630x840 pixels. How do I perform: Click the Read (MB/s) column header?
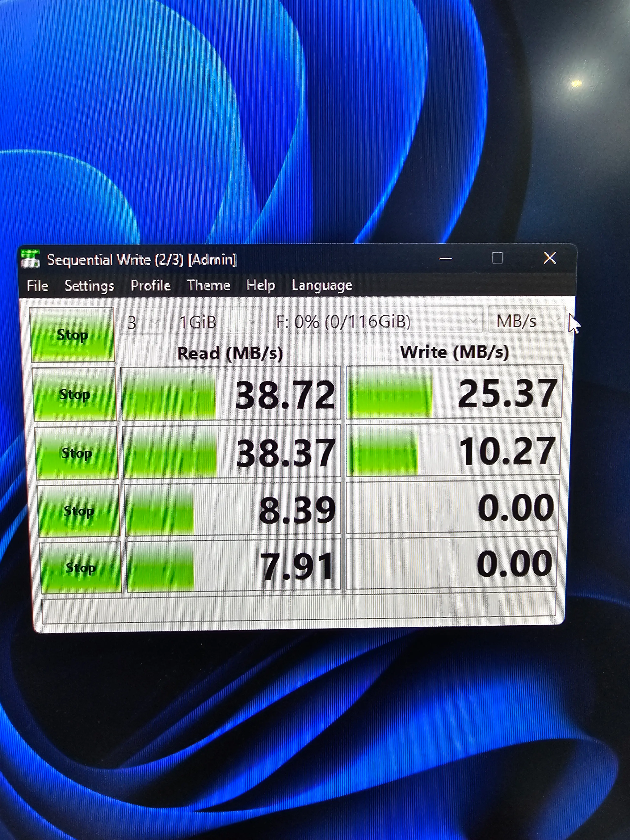230,353
